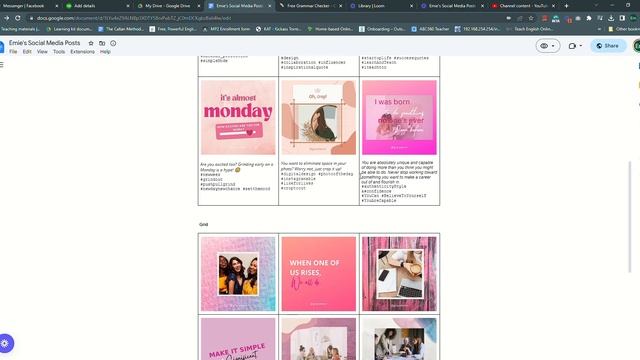The width and height of the screenshot is (640, 360).
Task: Expand the meeting camera dropdown arrow
Action: 581,46
